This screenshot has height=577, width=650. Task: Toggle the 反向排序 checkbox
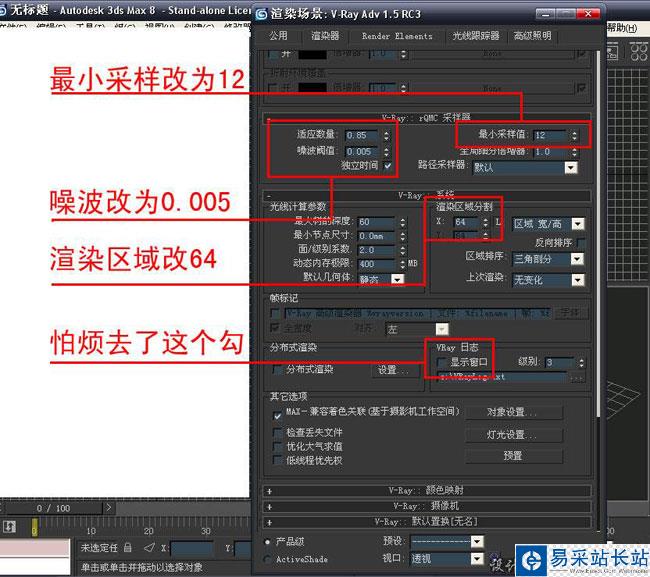point(581,242)
